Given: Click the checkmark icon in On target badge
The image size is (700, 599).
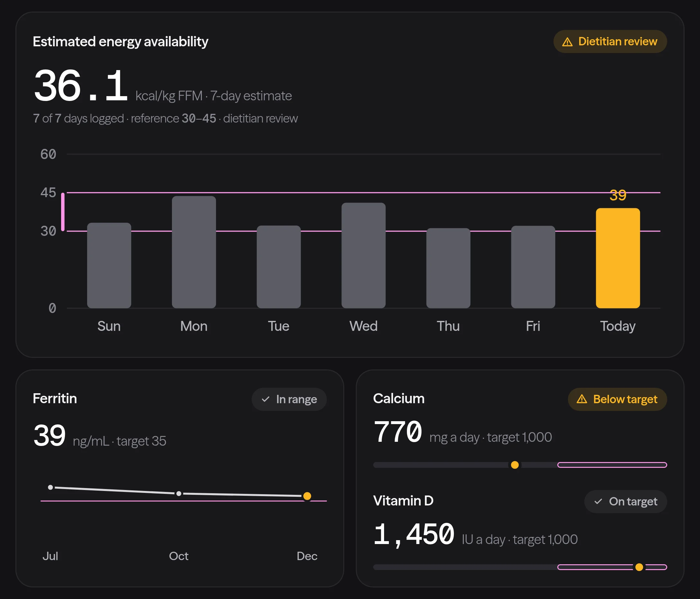Looking at the screenshot, I should [598, 501].
